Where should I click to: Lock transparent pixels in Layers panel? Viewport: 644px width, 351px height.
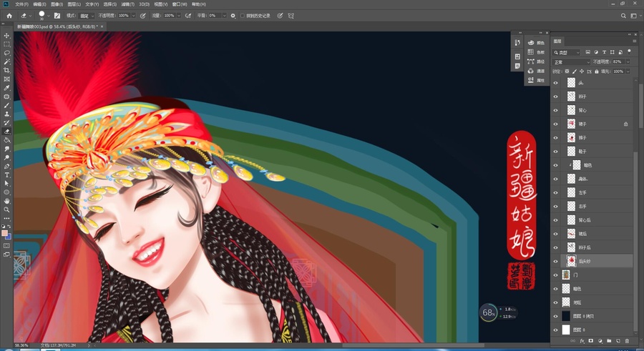coord(567,71)
